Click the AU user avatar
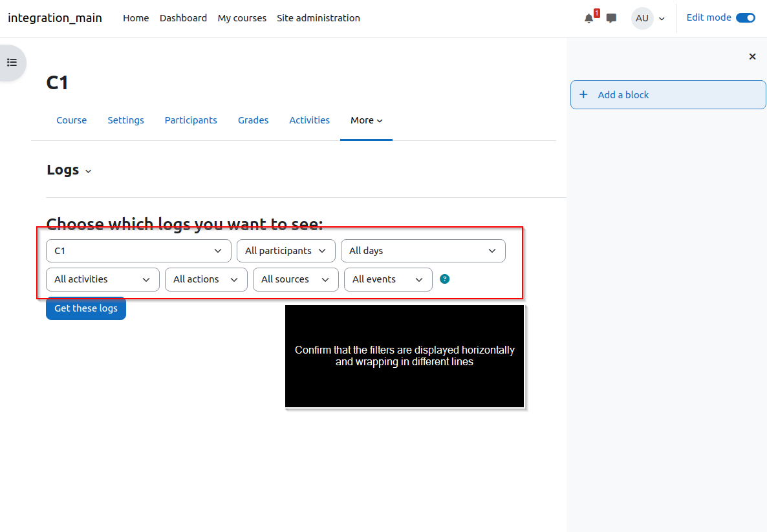Image resolution: width=767 pixels, height=532 pixels. pyautogui.click(x=642, y=19)
